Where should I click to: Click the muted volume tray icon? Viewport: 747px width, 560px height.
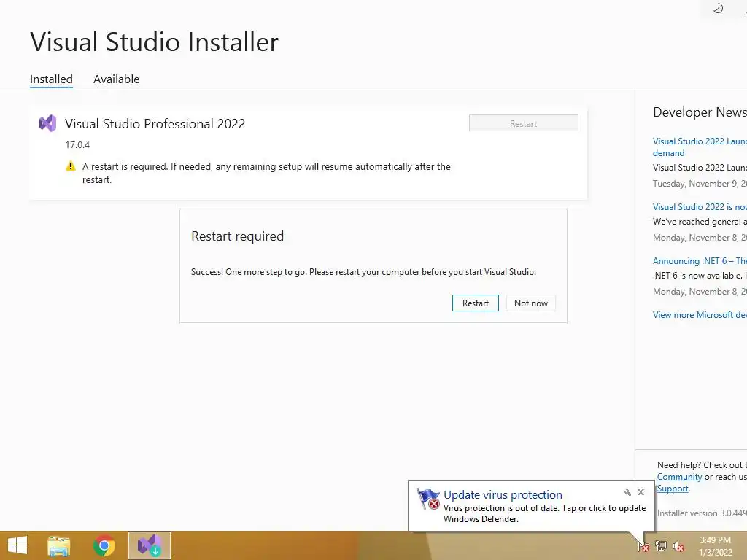pos(678,545)
